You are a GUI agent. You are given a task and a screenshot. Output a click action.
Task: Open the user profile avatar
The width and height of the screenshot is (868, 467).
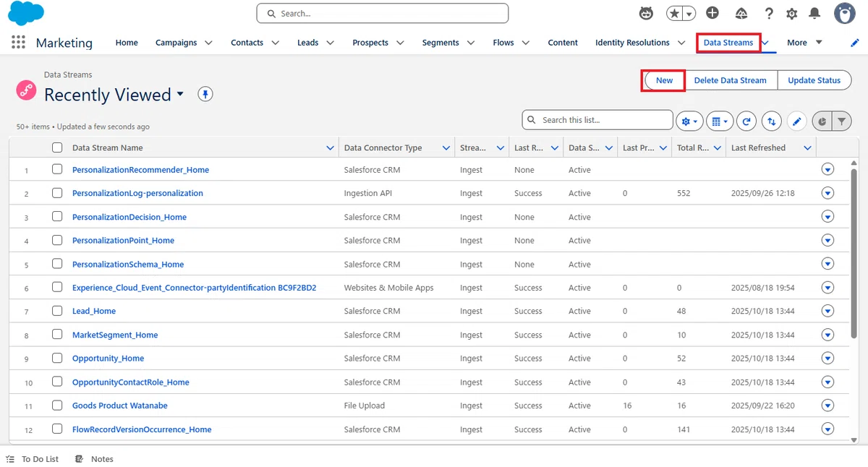click(x=845, y=13)
